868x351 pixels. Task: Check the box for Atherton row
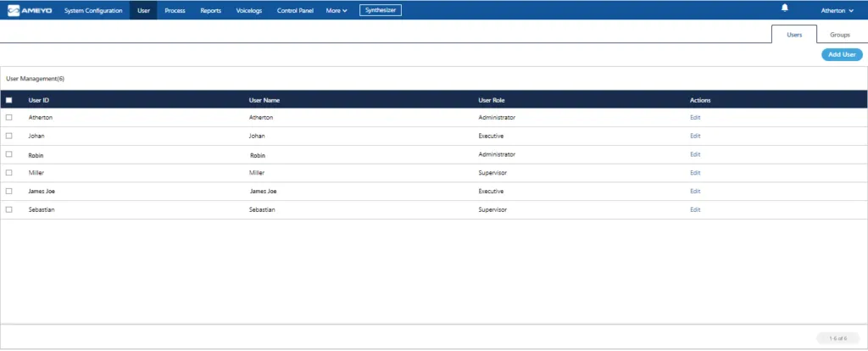point(8,117)
